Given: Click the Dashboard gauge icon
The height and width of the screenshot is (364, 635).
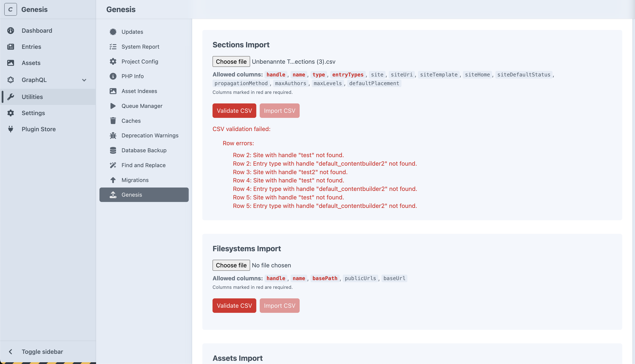Looking at the screenshot, I should click(10, 31).
